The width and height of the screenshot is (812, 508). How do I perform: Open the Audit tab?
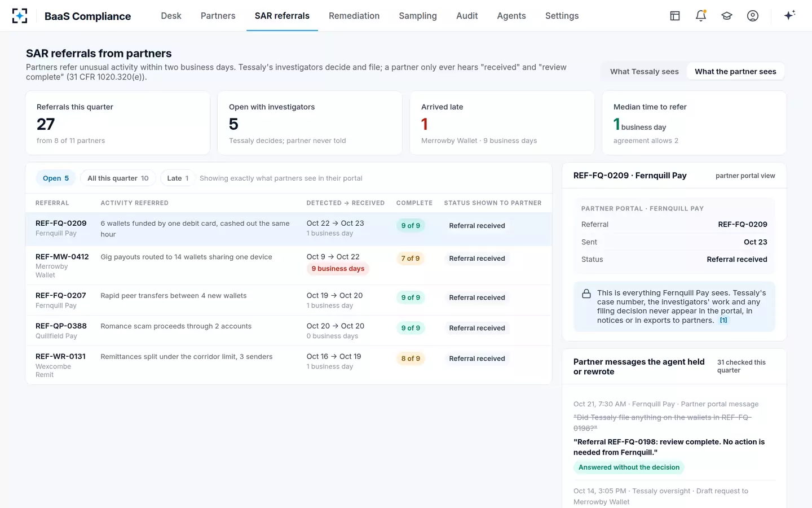pos(467,16)
